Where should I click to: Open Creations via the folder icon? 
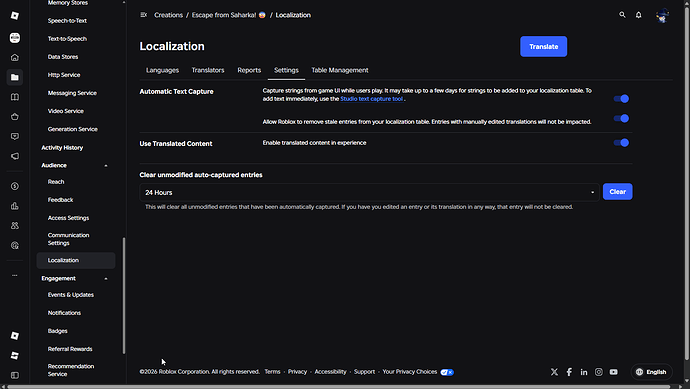coord(15,77)
